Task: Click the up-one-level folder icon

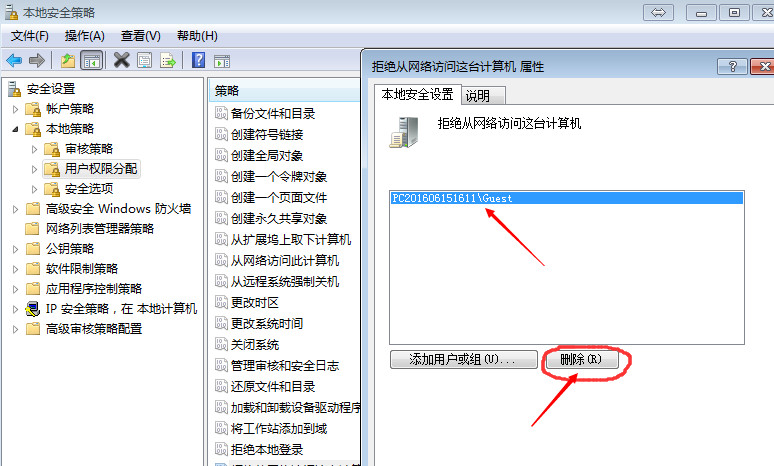Action: [68, 61]
